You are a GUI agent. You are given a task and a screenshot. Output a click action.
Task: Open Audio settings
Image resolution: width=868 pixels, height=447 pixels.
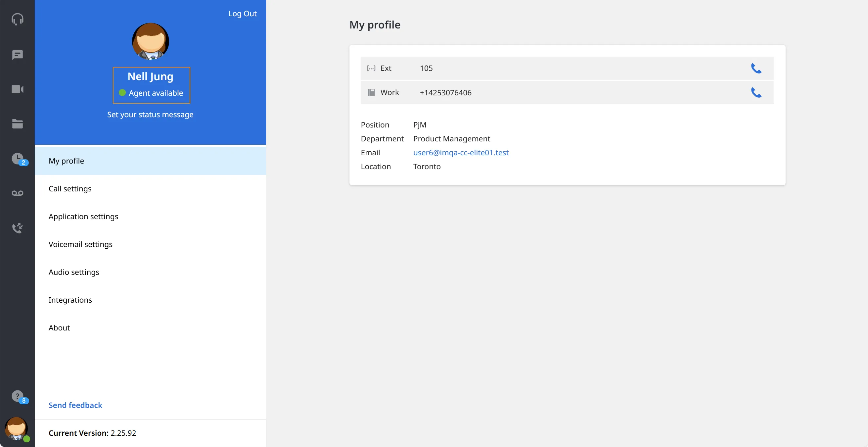[150, 272]
